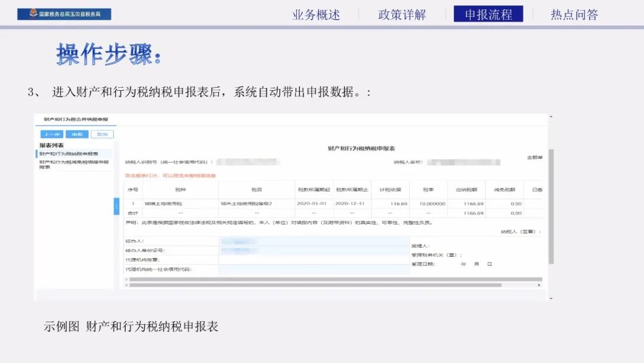644x363 pixels.
Task: Click the 税种 column header
Action: [x=180, y=190]
